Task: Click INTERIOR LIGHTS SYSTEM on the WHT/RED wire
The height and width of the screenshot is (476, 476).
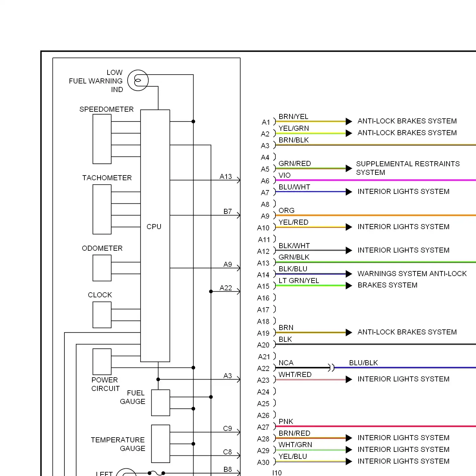Action: (x=404, y=379)
